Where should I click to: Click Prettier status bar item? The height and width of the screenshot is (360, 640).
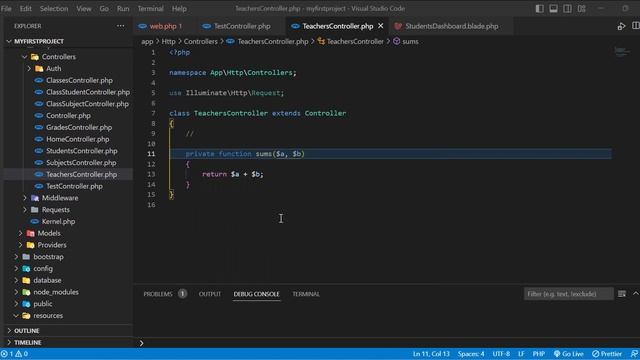(x=607, y=354)
